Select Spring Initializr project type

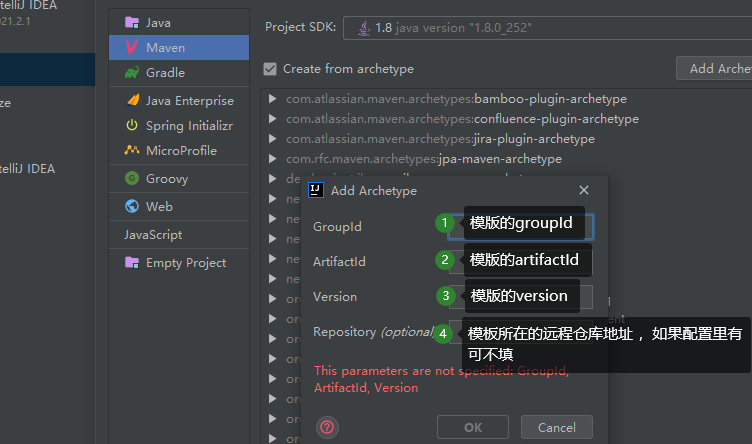[179, 126]
